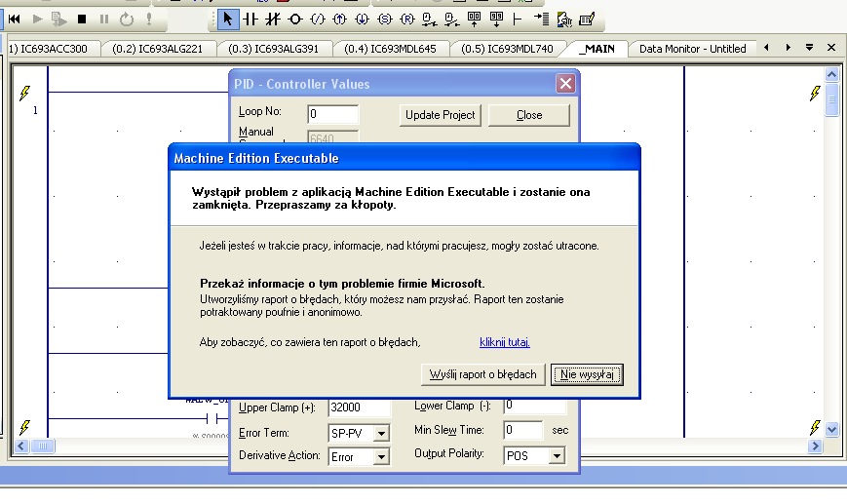Insert a negated coil (/) instruction

(x=318, y=19)
